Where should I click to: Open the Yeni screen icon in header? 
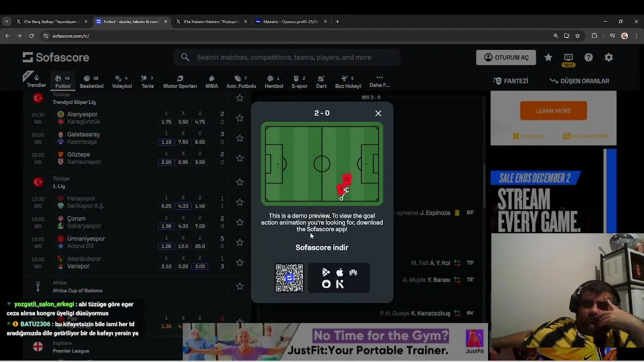[569, 59]
